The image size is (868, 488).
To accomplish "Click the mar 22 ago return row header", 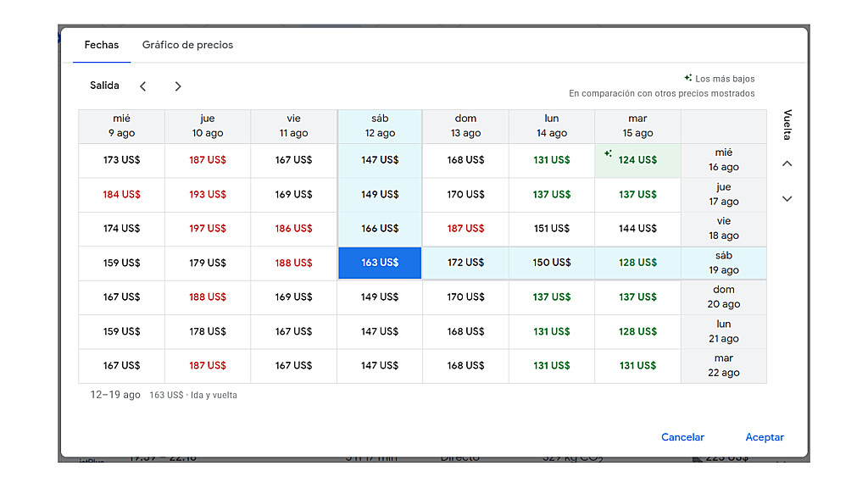I will tap(724, 366).
